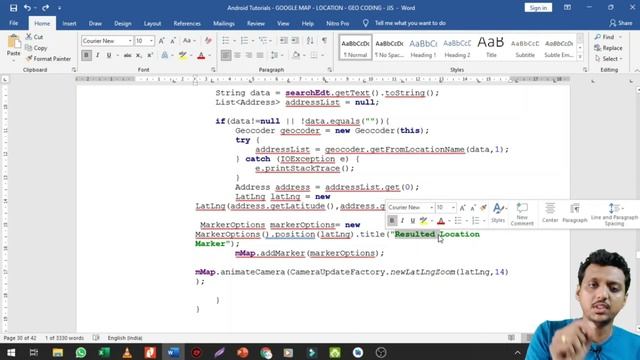The height and width of the screenshot is (360, 640).
Task: Toggle Italic in the ribbon Font group
Action: 98,55
